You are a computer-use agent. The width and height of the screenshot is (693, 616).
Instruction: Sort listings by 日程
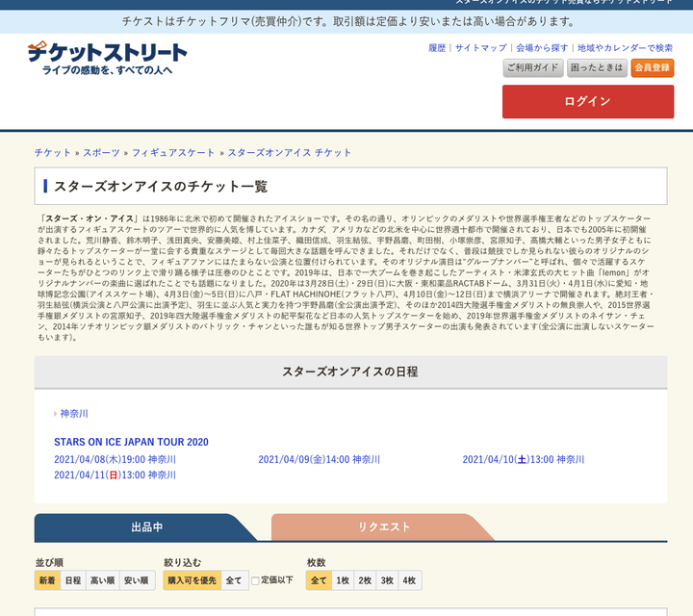click(x=73, y=580)
